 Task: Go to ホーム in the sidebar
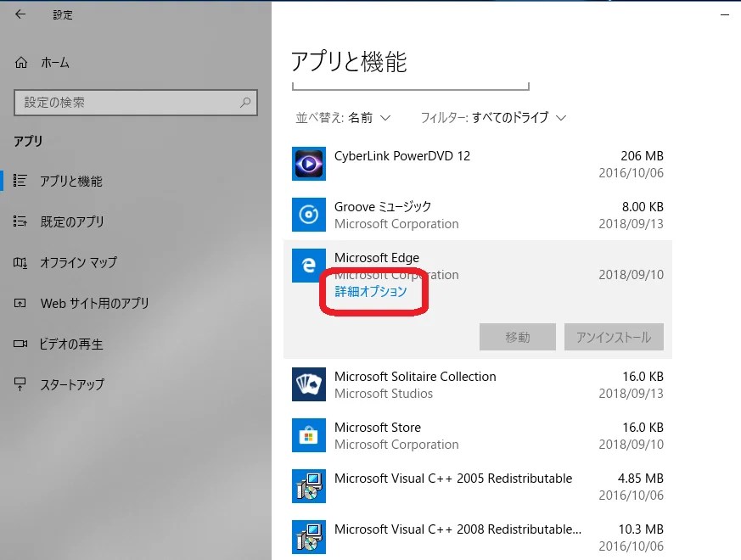point(55,63)
